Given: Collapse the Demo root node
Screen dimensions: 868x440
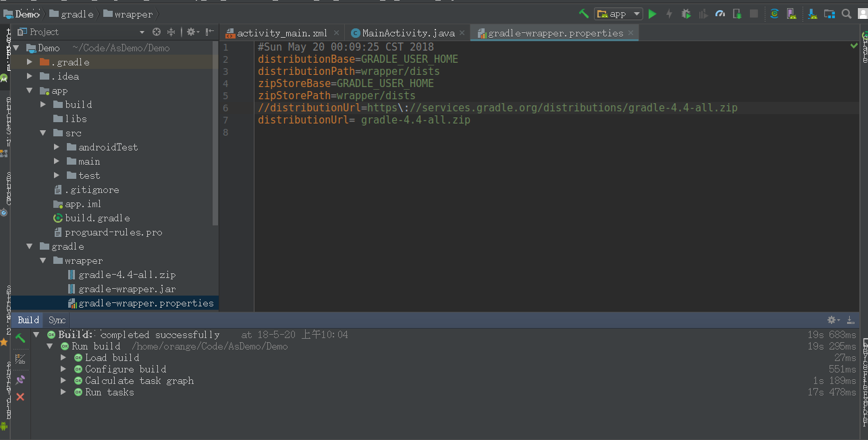Looking at the screenshot, I should point(16,48).
